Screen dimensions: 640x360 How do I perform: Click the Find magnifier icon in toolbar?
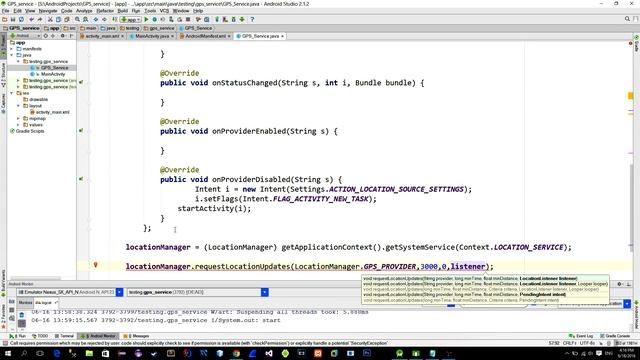point(77,19)
